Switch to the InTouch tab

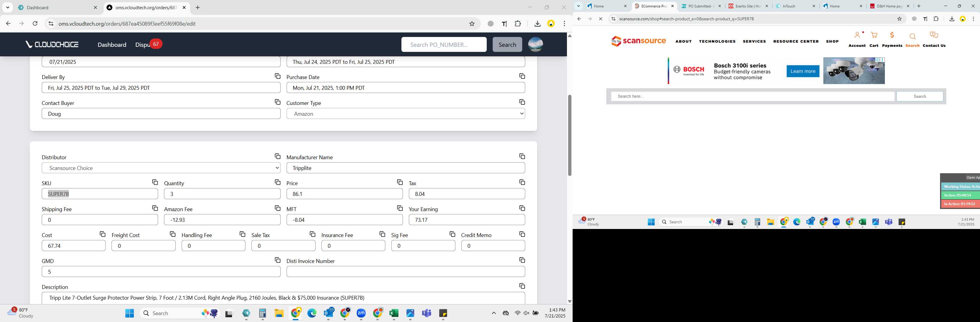tap(795, 6)
